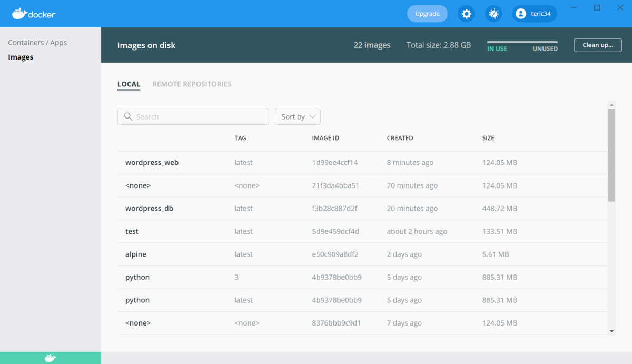Click the CREATED column header

pyautogui.click(x=400, y=138)
